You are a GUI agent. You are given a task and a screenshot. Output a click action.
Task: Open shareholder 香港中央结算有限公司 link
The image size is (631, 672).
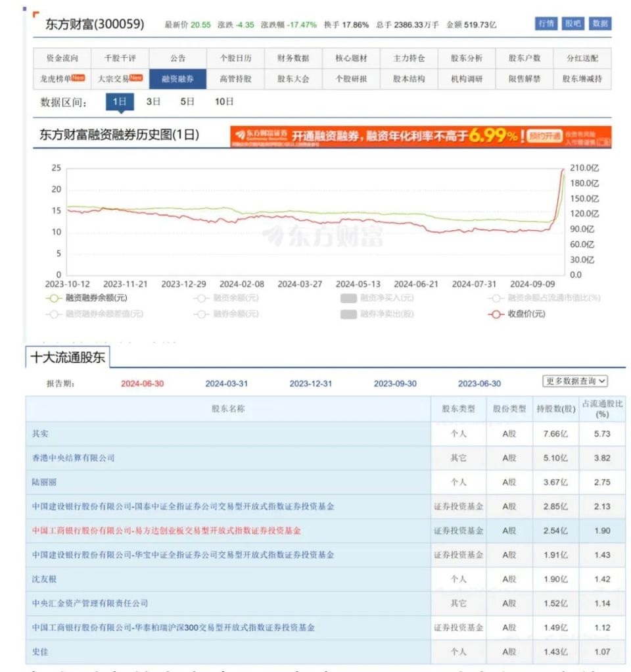(x=73, y=458)
